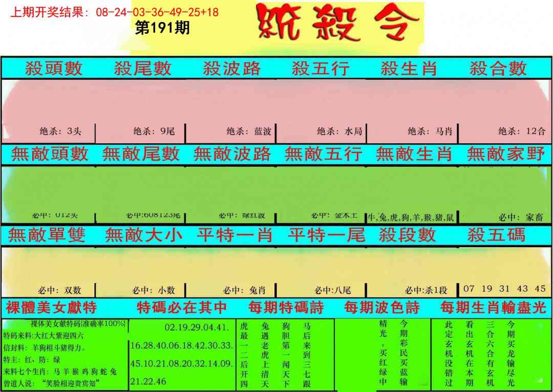
Task: Select the 無敵生肖 header
Action: (x=414, y=154)
